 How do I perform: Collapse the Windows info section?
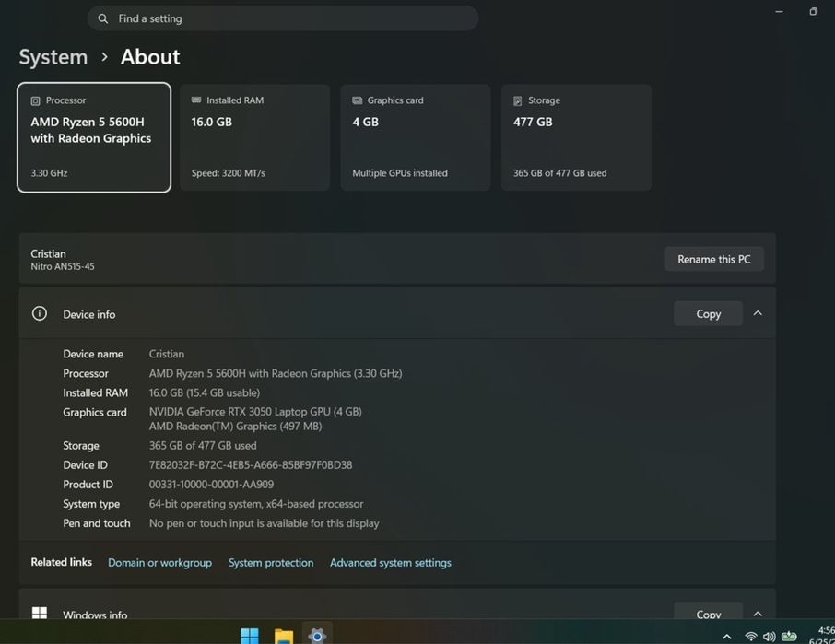[x=758, y=614]
